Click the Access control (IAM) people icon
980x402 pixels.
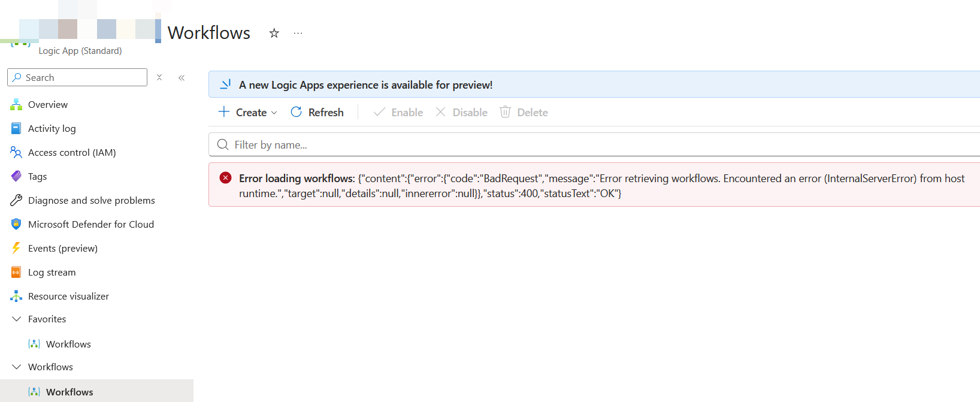point(16,152)
